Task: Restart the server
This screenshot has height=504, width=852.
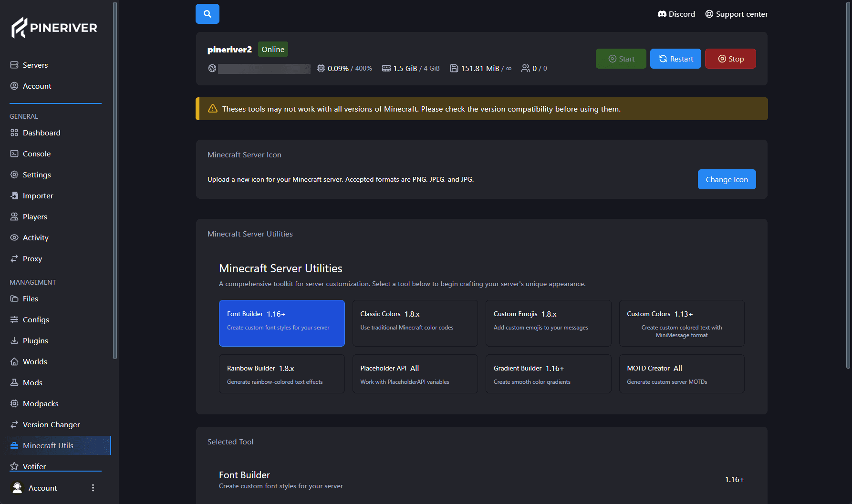Action: pyautogui.click(x=675, y=59)
